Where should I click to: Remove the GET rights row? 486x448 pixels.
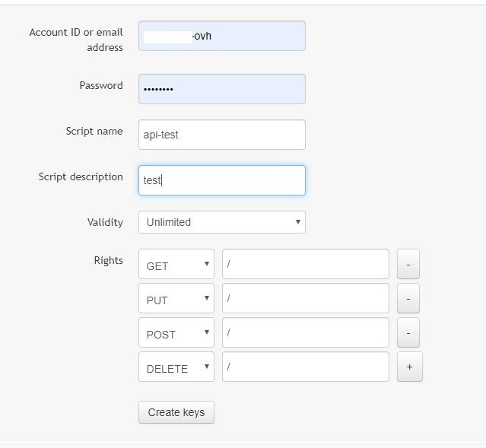[408, 264]
